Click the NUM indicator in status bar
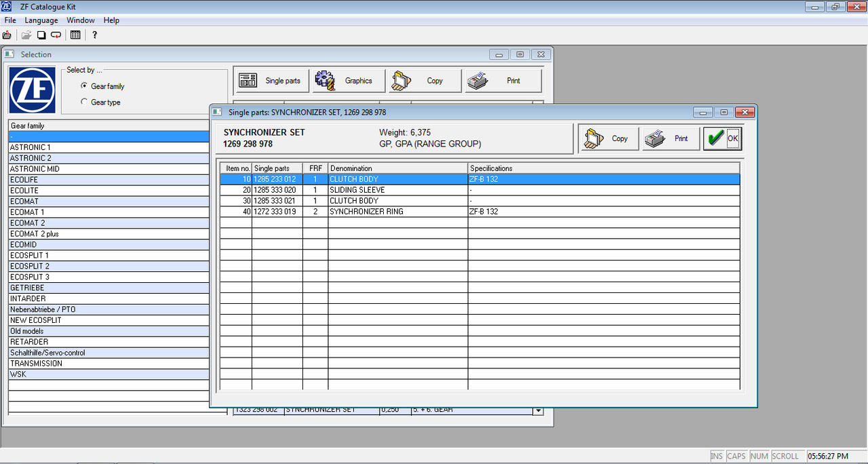Screen dimensions: 868x464 759,457
